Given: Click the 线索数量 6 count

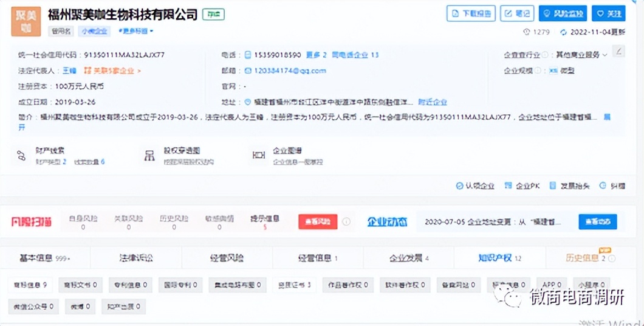Looking at the screenshot, I should tap(89, 162).
